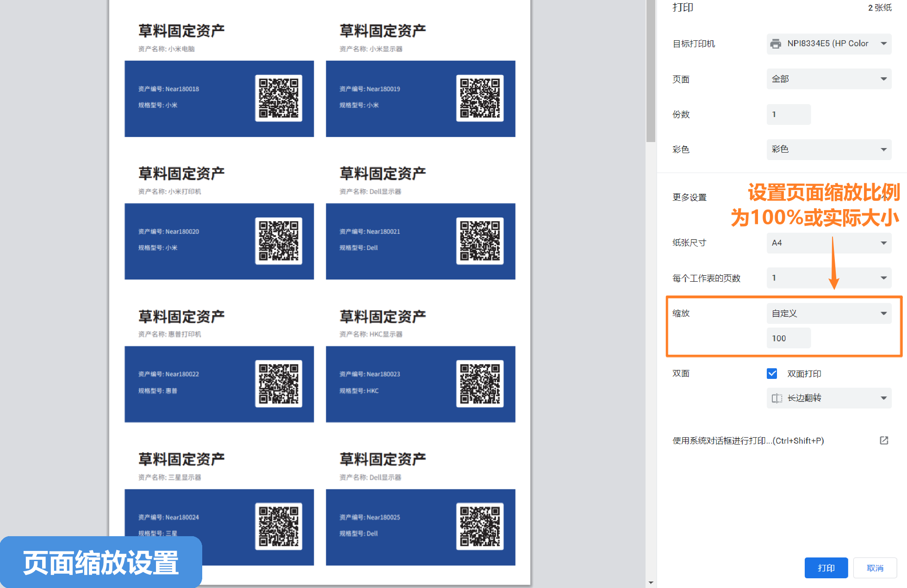Viewport: 907px width, 588px height.
Task: Toggle the 双面打印 checkbox
Action: click(772, 373)
